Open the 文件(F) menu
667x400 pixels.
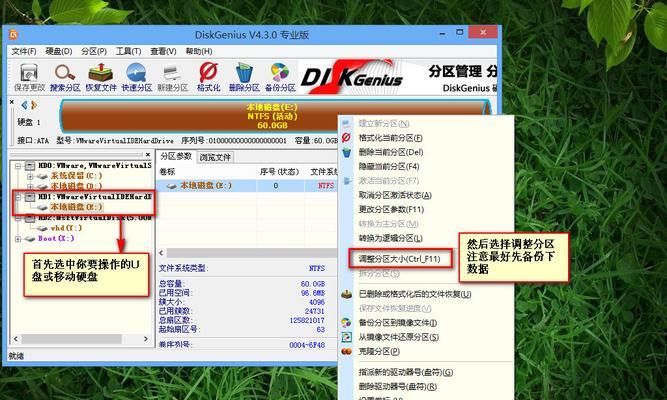click(x=24, y=51)
